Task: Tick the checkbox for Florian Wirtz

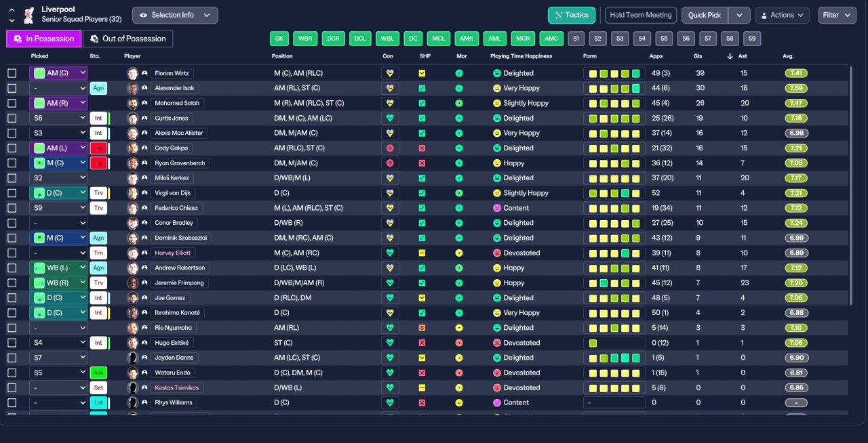Action: [x=12, y=73]
